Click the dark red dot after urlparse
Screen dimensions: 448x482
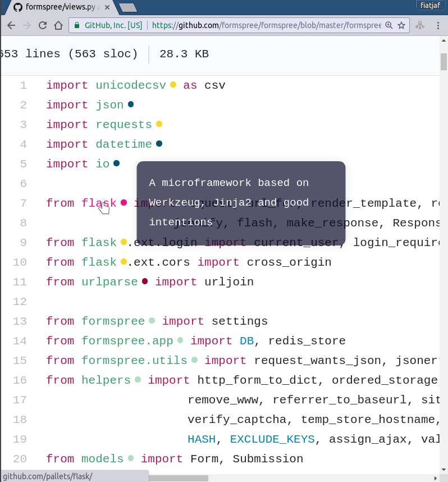[145, 281]
